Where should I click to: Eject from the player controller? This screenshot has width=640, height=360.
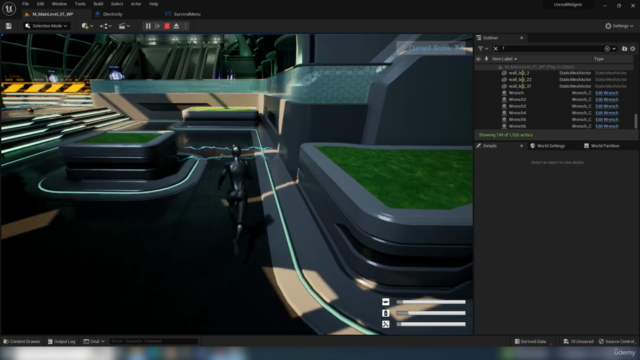point(176,26)
